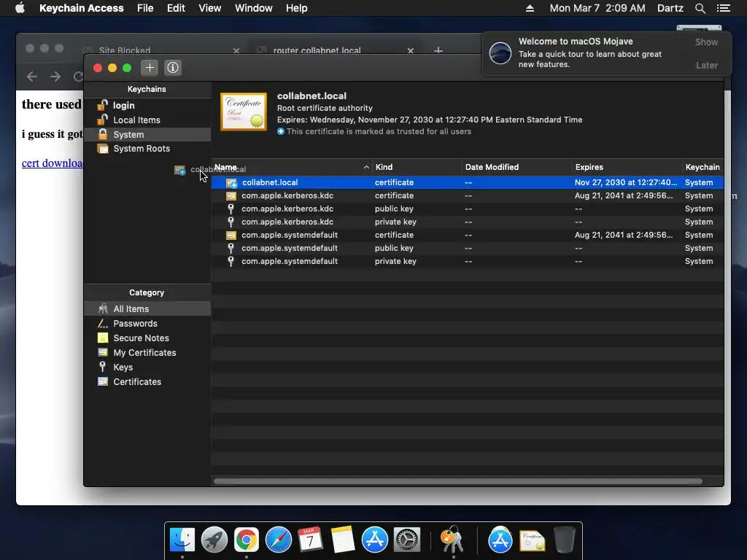Open Launchpad from the Dock

(x=214, y=540)
